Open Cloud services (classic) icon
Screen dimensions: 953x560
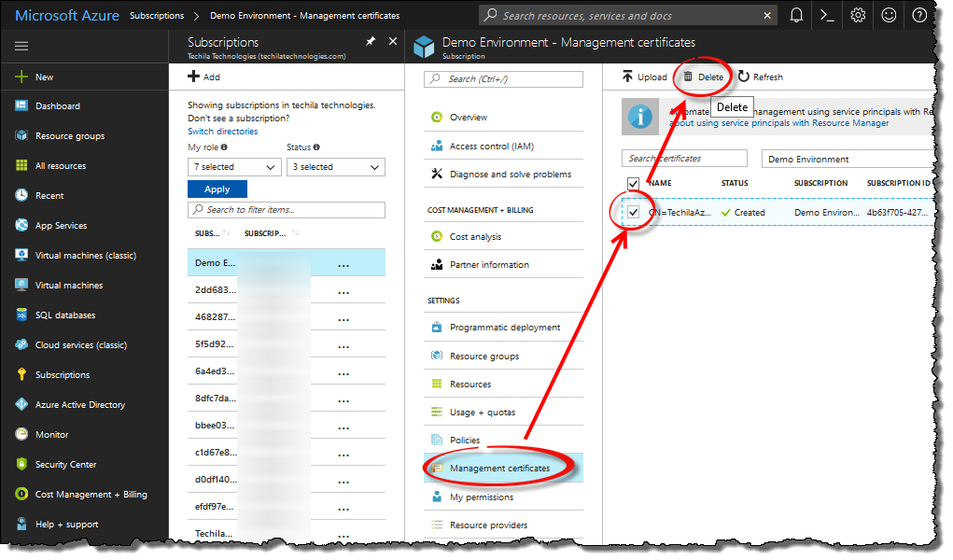(x=21, y=344)
